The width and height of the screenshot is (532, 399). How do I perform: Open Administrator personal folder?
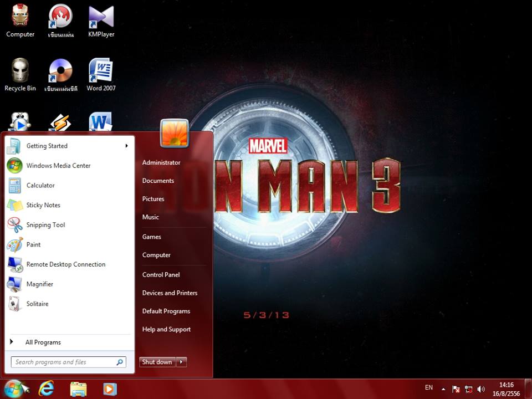161,162
